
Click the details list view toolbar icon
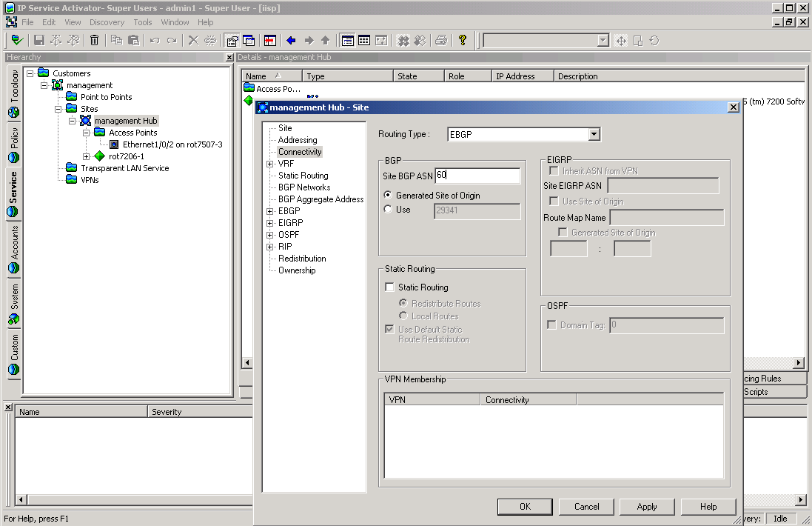click(x=347, y=41)
